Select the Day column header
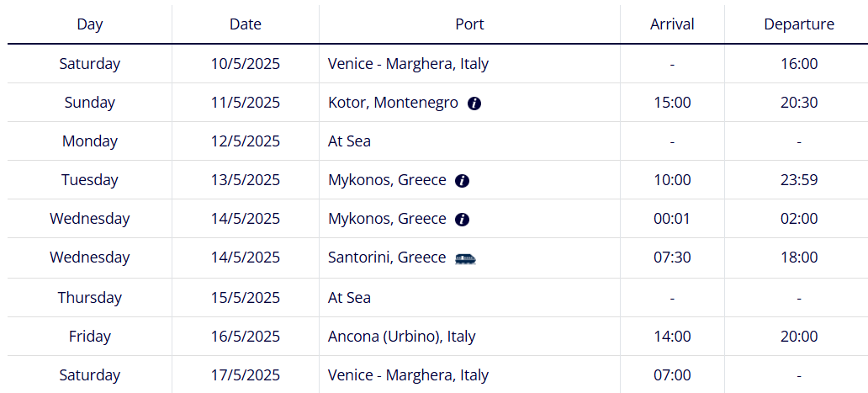Screen dimensions: 868x393 pos(90,24)
